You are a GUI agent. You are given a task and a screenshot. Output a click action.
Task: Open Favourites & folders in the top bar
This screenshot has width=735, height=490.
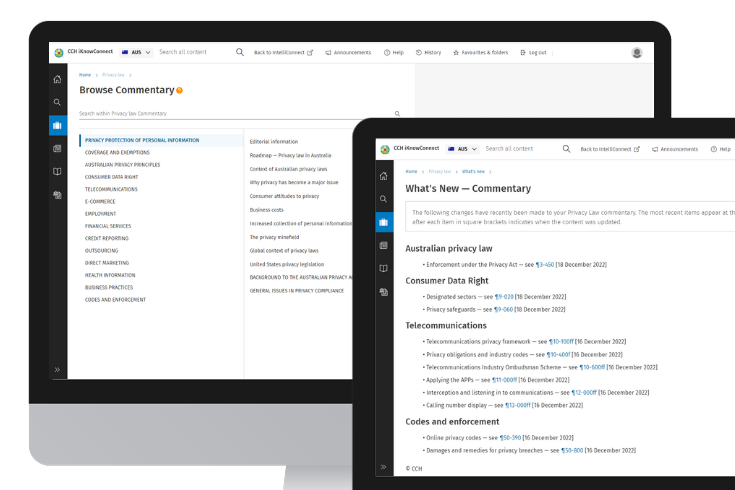(480, 52)
